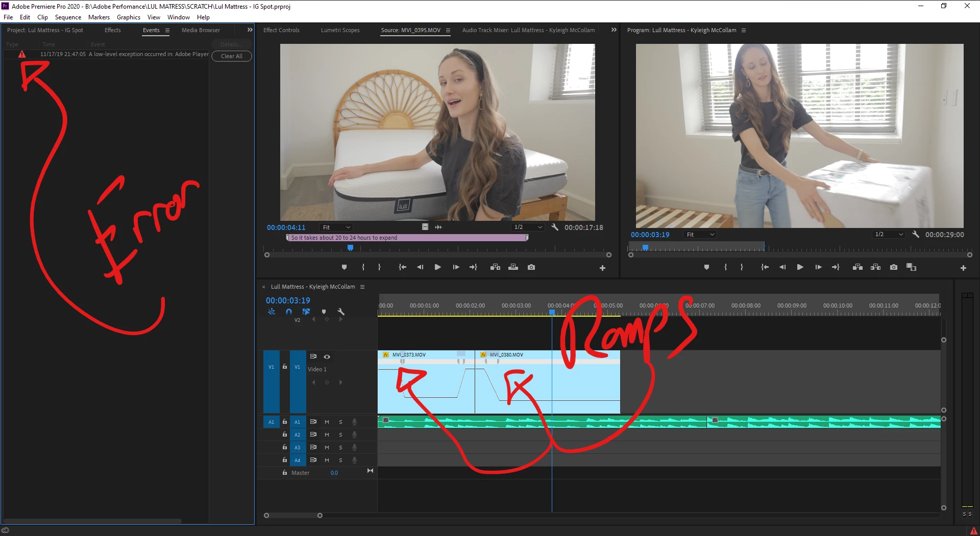Image resolution: width=980 pixels, height=536 pixels.
Task: Open the Graphics menu
Action: click(128, 17)
